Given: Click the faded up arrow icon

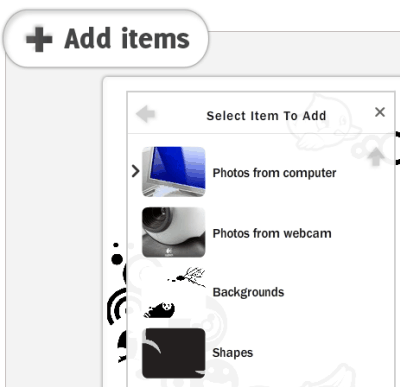Looking at the screenshot, I should coord(376,157).
